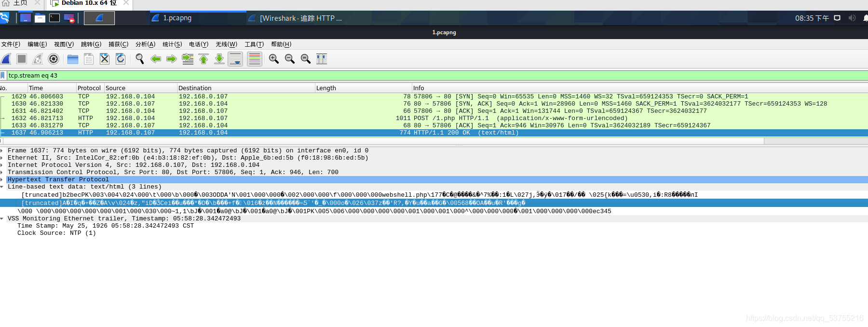The image size is (868, 327).
Task: Click the go to specified packet icon
Action: (188, 59)
